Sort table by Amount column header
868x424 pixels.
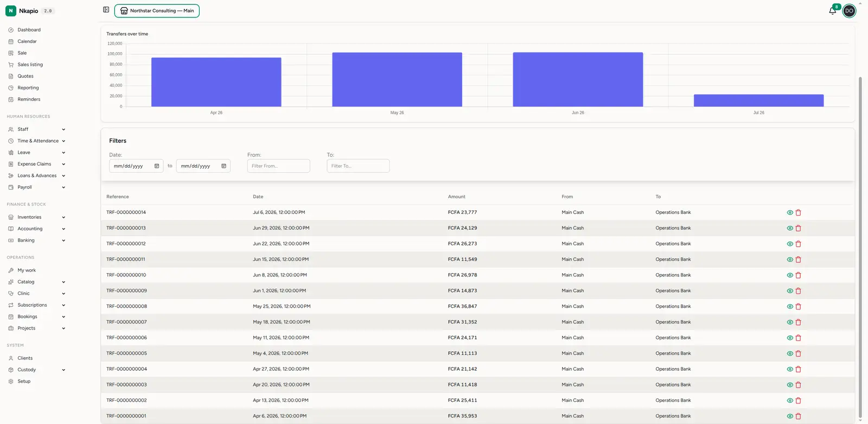(x=456, y=197)
